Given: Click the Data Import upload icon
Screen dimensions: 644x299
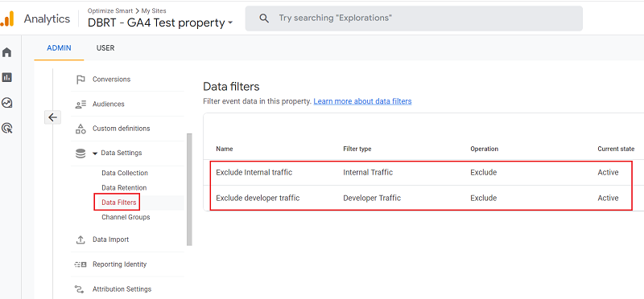Looking at the screenshot, I should tap(80, 240).
